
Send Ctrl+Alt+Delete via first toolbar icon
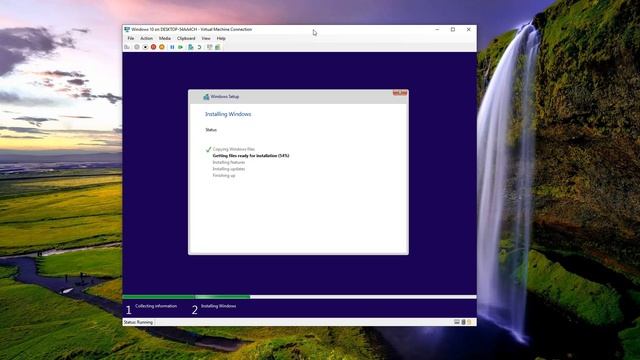coord(127,47)
